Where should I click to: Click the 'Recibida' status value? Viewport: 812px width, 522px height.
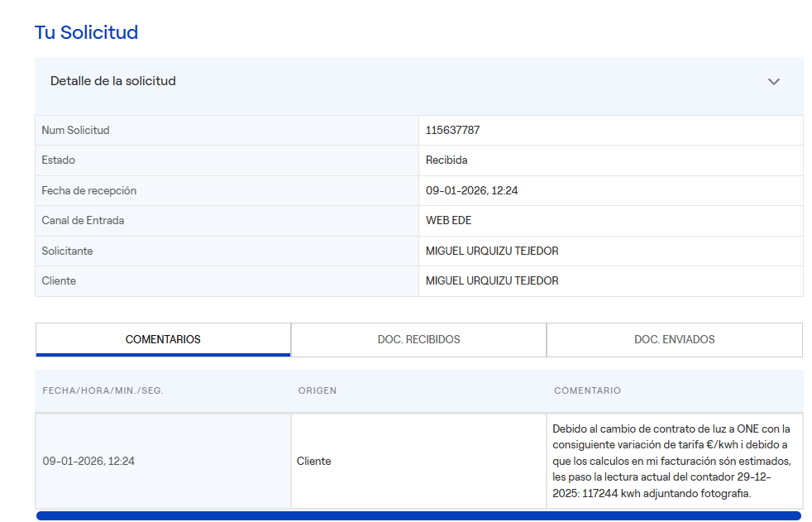pos(447,160)
